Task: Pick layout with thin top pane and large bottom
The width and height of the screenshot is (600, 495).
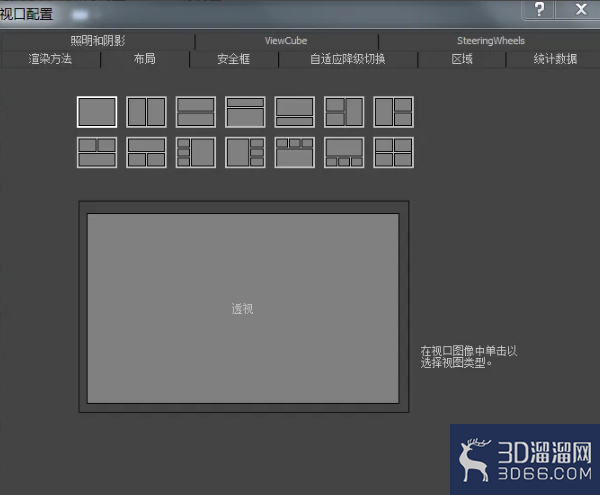Action: point(245,112)
